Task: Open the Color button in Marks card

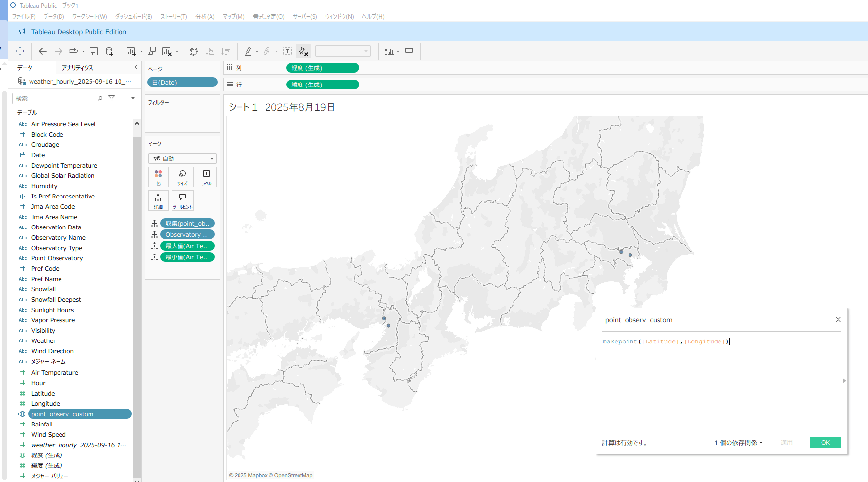Action: [158, 177]
